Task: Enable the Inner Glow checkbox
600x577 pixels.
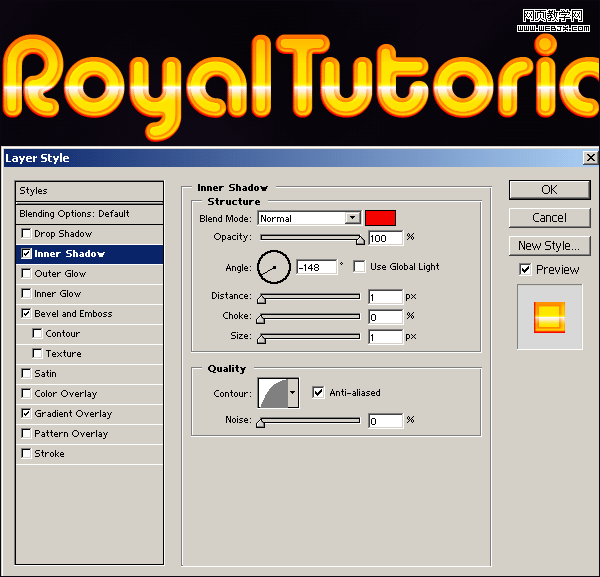Action: pyautogui.click(x=26, y=293)
